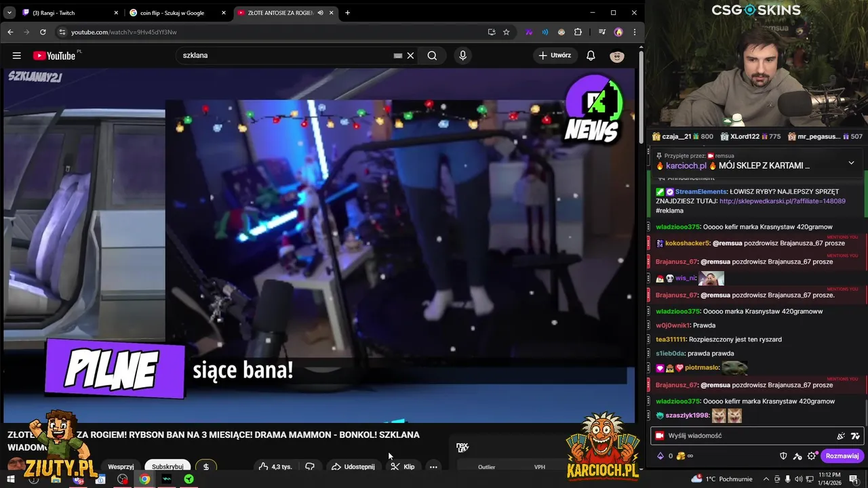This screenshot has height=488, width=868.
Task: Click chat username 'wladziooo375' in the kefir message
Action: pyautogui.click(x=677, y=227)
